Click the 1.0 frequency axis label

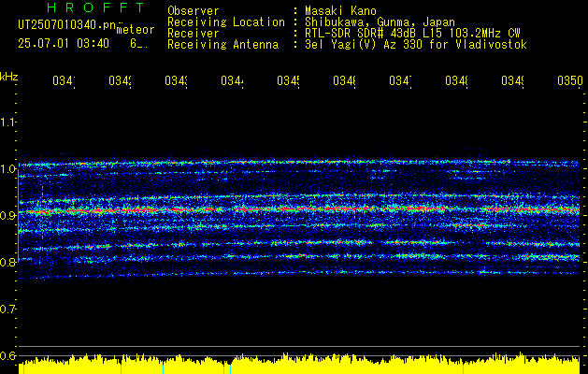coord(7,169)
